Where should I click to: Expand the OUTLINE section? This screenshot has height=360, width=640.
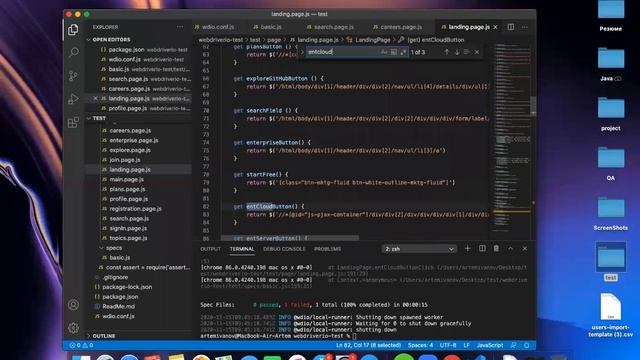[x=104, y=336]
